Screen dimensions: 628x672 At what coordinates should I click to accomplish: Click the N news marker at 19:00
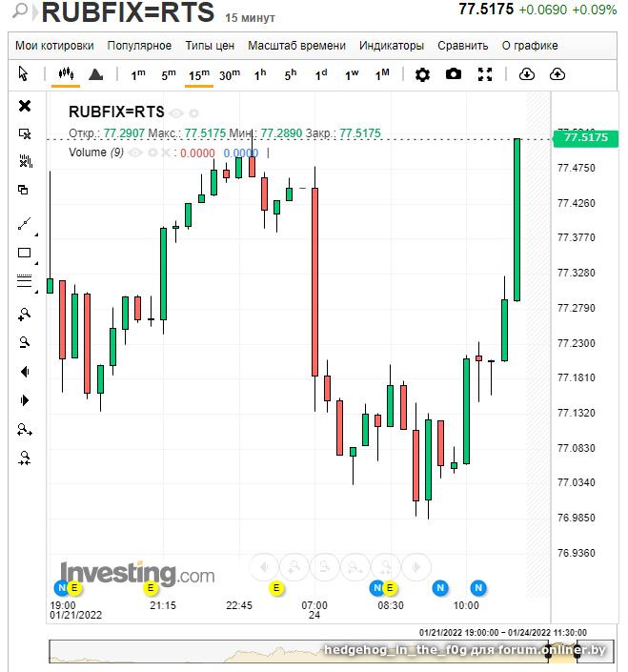click(x=61, y=587)
